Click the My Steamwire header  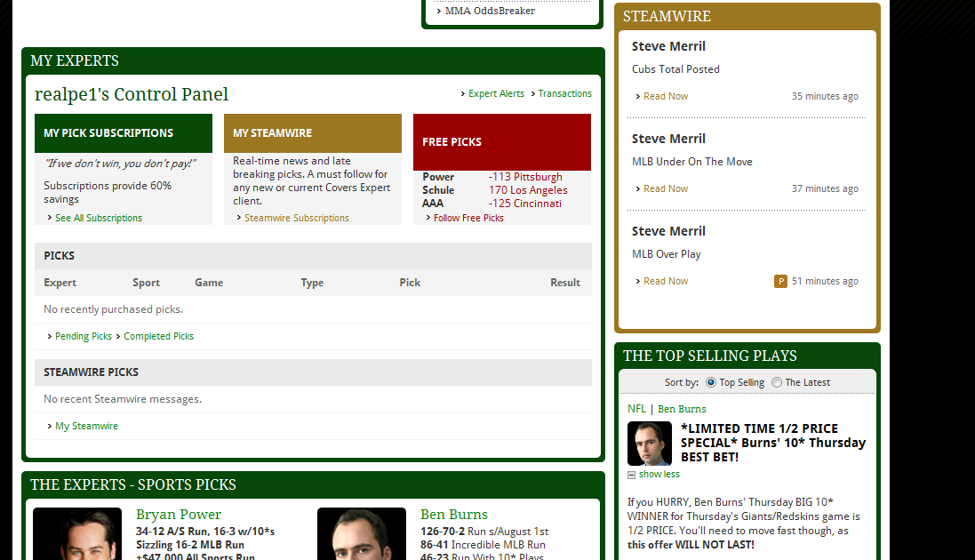tap(313, 133)
